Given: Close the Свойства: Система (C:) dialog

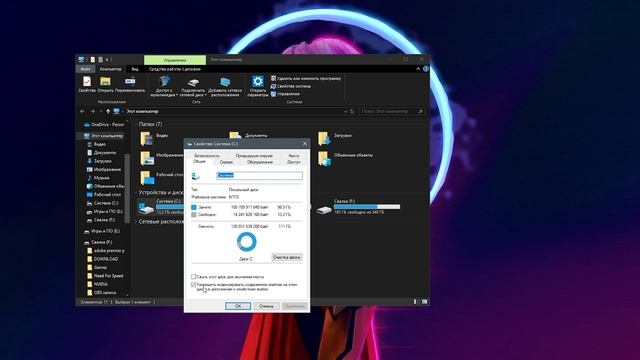Looking at the screenshot, I should [x=304, y=144].
